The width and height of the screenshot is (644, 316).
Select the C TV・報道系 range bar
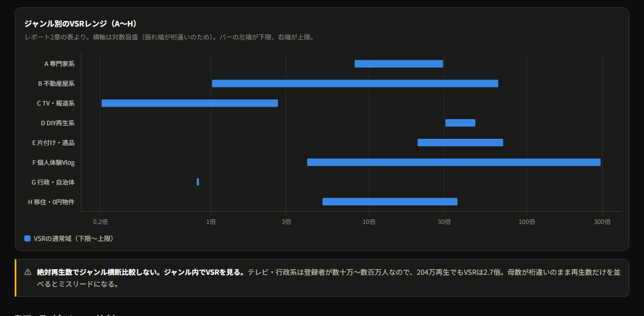pyautogui.click(x=190, y=103)
